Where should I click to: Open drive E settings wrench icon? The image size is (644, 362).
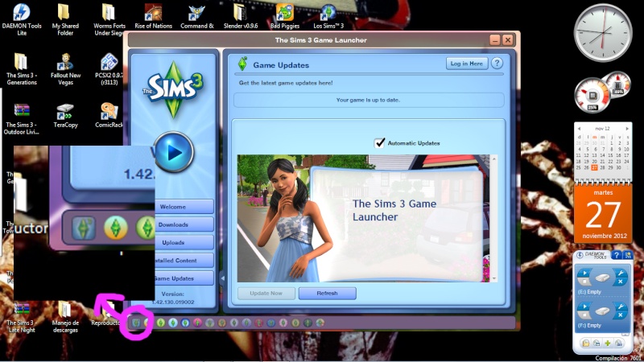[x=620, y=274]
